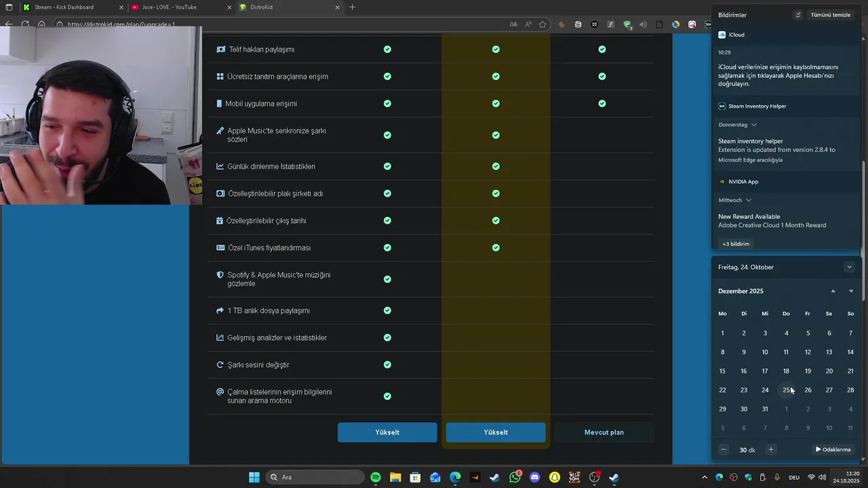Click highlighted-column checkmark for Ücretsiz tanıtım araçlarına
This screenshot has width=868, height=488.
(x=496, y=77)
